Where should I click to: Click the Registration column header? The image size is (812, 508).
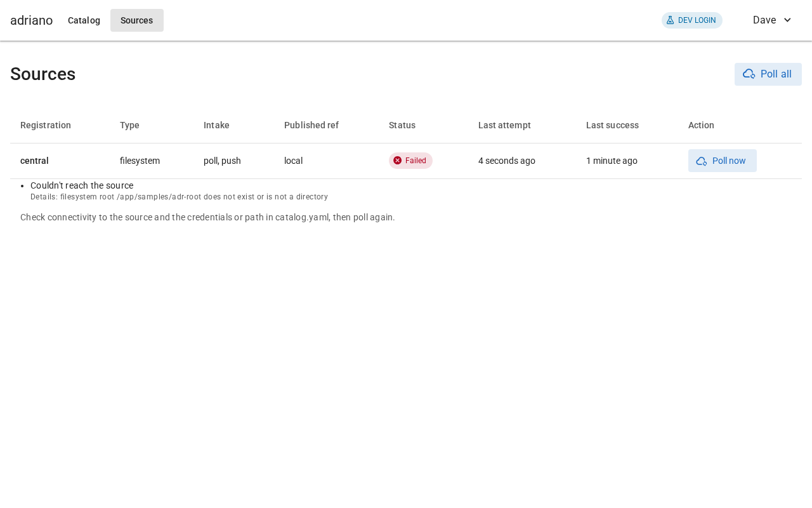[46, 125]
